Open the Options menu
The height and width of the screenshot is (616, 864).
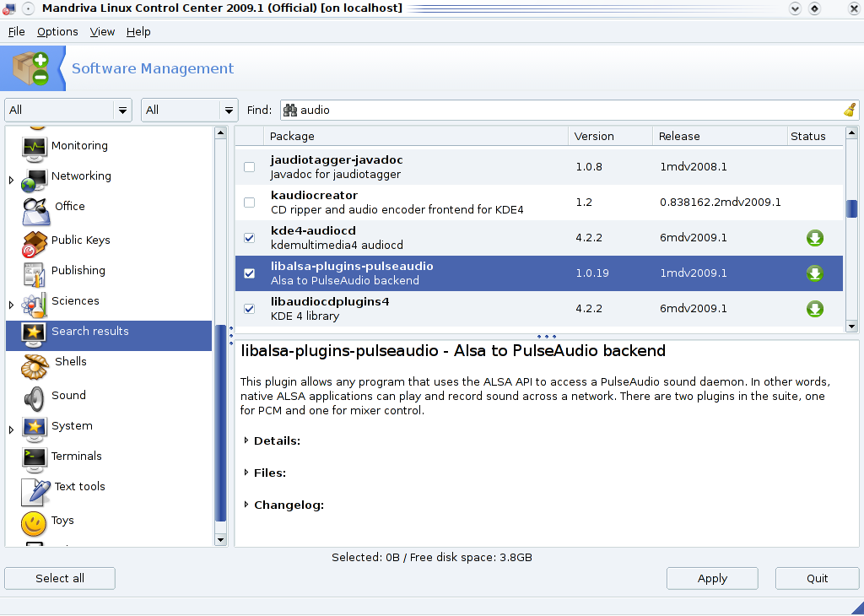tap(57, 32)
